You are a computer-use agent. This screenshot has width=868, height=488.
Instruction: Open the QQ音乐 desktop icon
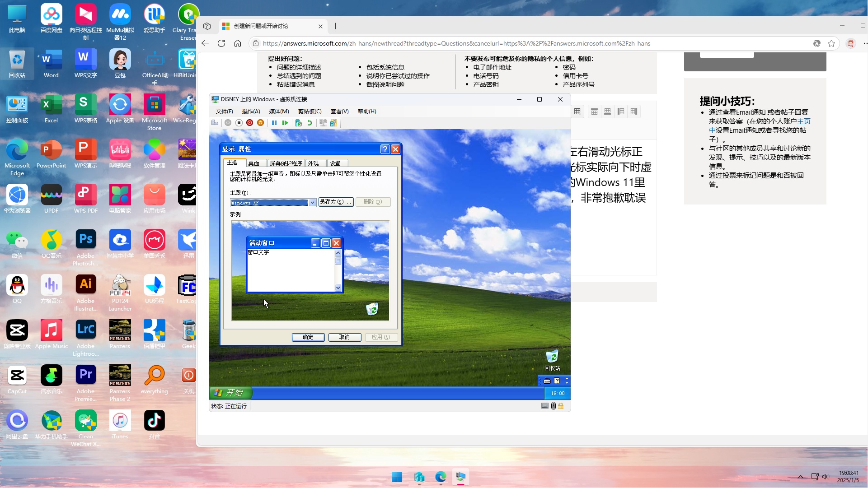coord(51,245)
